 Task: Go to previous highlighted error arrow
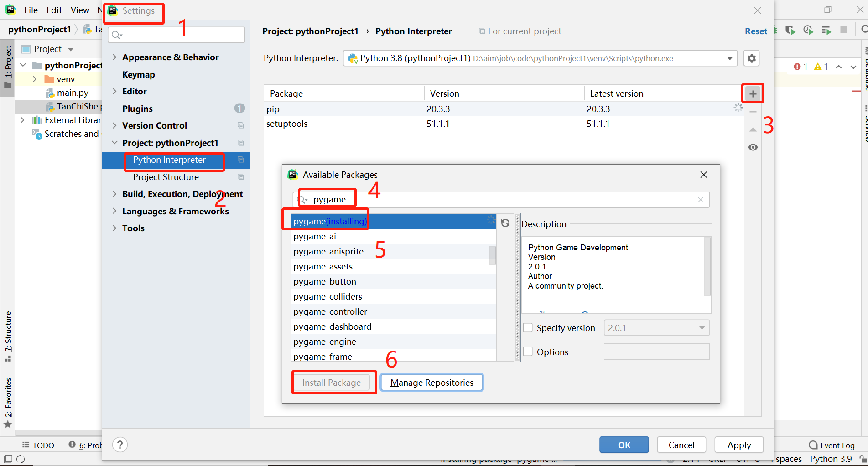[x=839, y=67]
